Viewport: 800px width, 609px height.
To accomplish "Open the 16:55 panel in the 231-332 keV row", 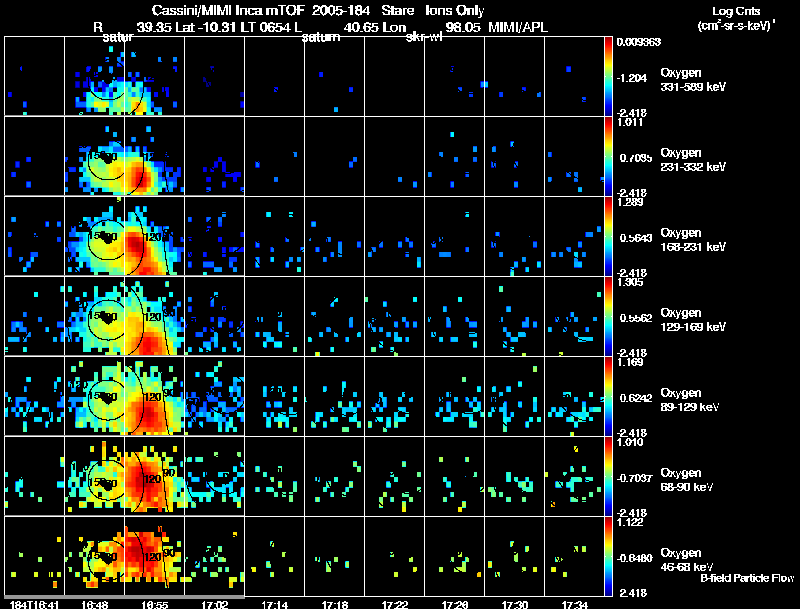I will pyautogui.click(x=155, y=156).
